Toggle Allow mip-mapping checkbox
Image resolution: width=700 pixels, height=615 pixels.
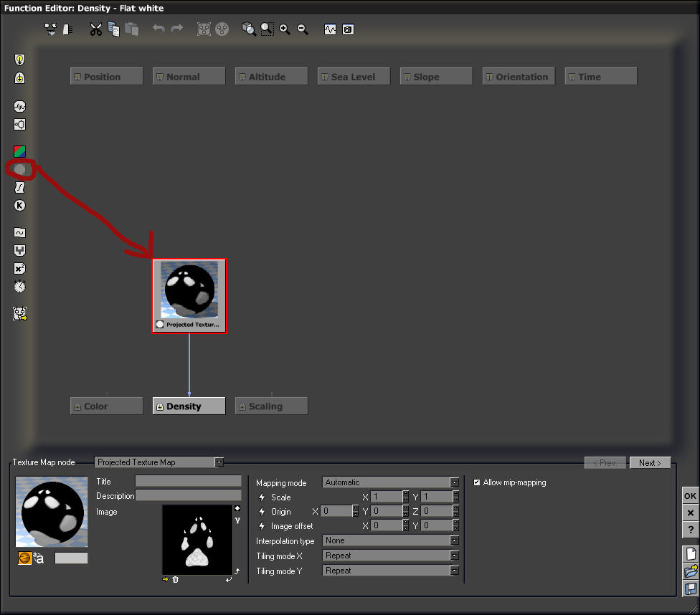click(x=477, y=482)
